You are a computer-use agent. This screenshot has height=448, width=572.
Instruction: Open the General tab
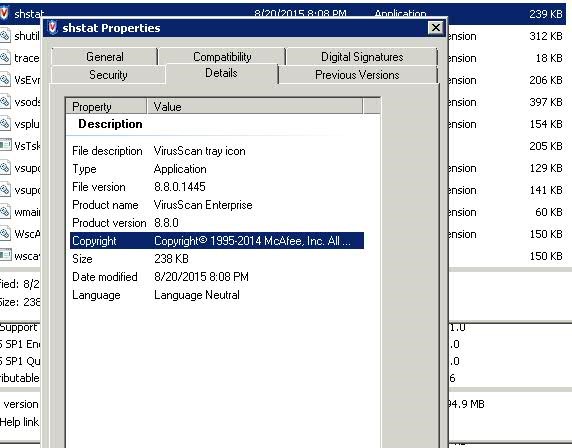click(105, 57)
